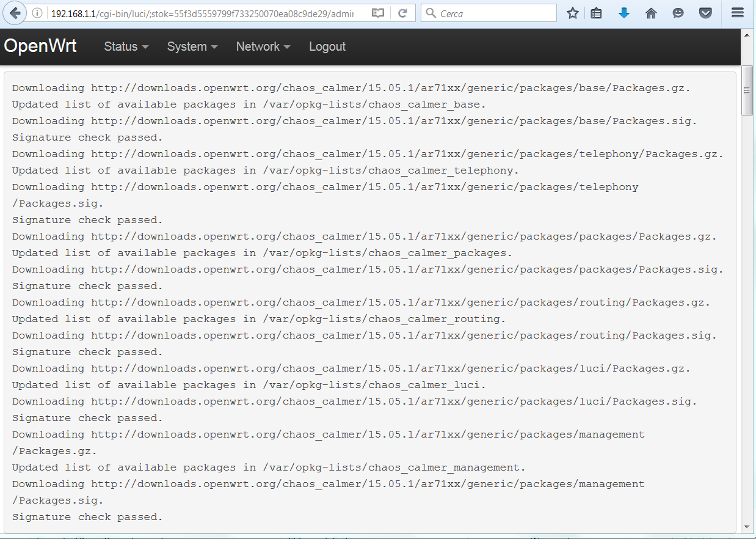Click the browser back arrow button
This screenshot has width=756, height=539.
pos(15,13)
